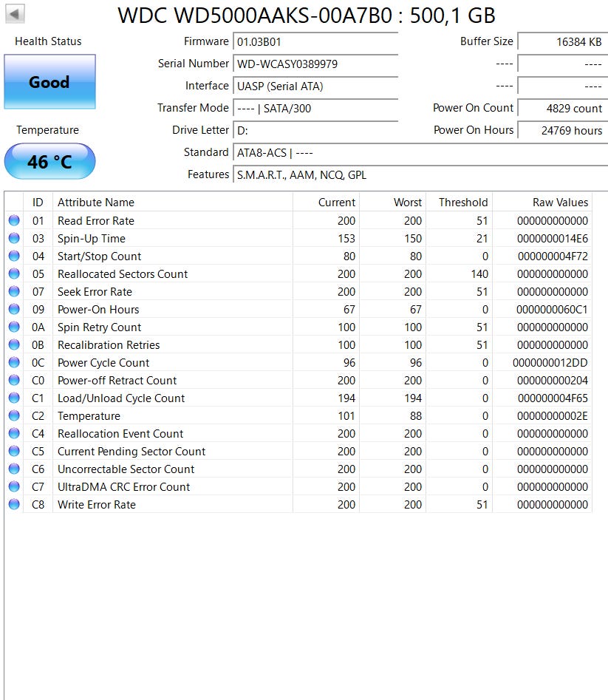Screen dimensions: 608x700
Task: Click the status orb for Power-On Hours row
Action: point(14,309)
